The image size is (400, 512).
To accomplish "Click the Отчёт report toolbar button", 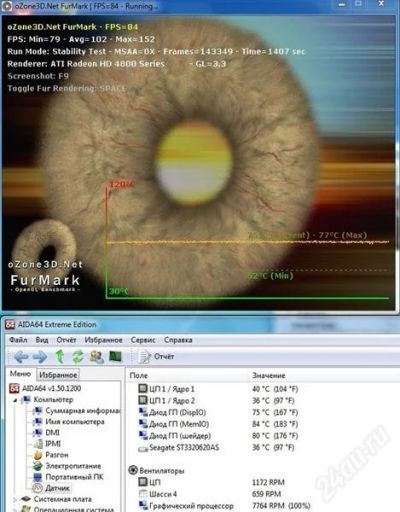I will click(157, 357).
